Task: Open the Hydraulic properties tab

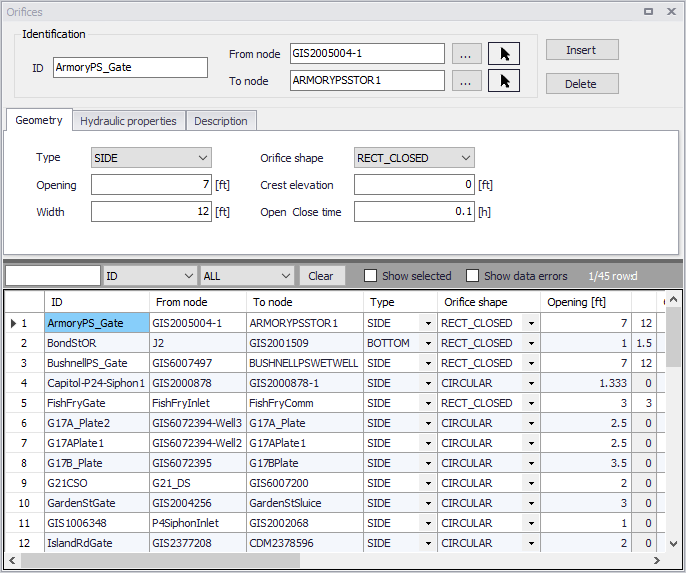Action: click(128, 121)
